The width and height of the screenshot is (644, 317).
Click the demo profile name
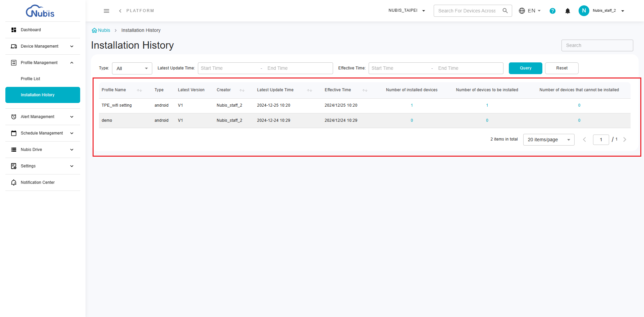coord(107,120)
